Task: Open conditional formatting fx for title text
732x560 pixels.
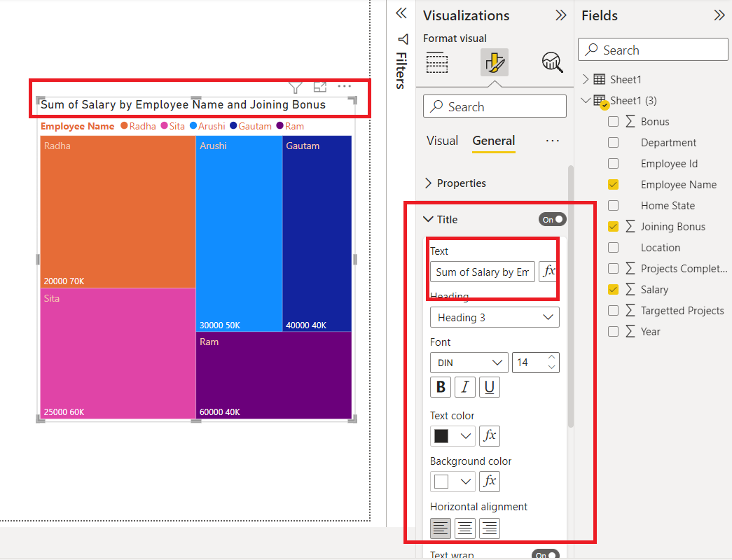Action: [549, 271]
